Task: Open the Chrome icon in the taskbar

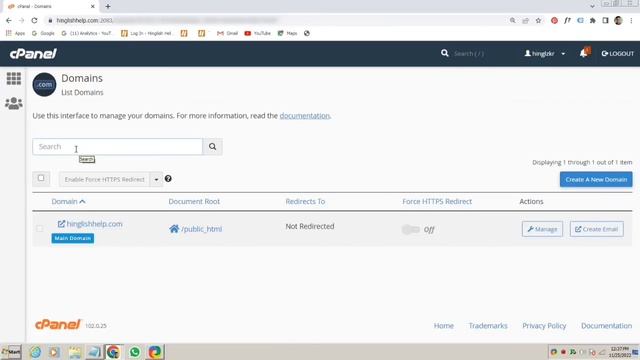Action: [x=113, y=352]
